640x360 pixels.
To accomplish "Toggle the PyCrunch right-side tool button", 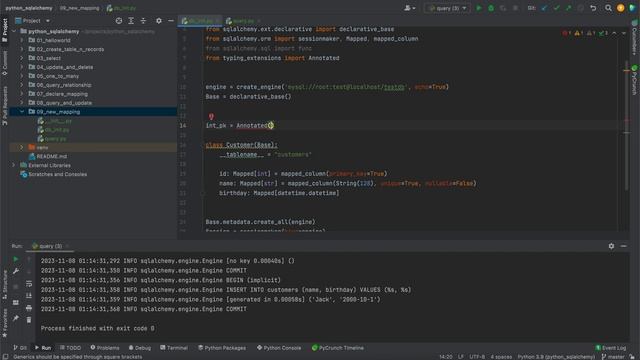I will coord(634,80).
